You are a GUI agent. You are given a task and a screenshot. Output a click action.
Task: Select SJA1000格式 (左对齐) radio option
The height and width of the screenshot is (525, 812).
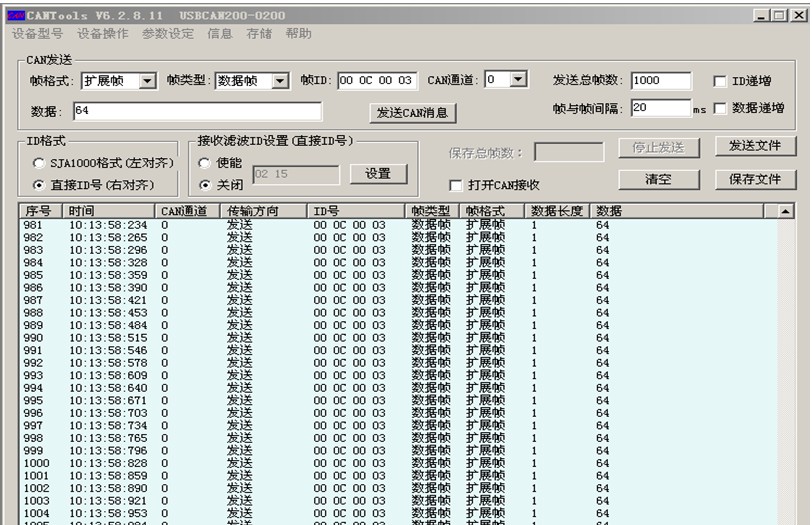pos(39,163)
